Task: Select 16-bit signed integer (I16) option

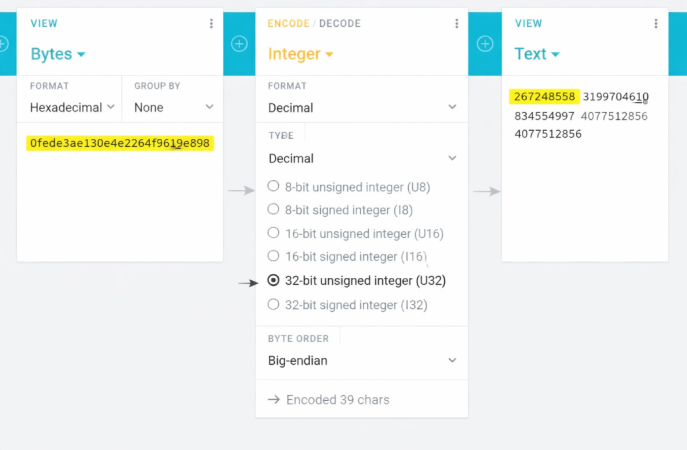Action: [274, 257]
